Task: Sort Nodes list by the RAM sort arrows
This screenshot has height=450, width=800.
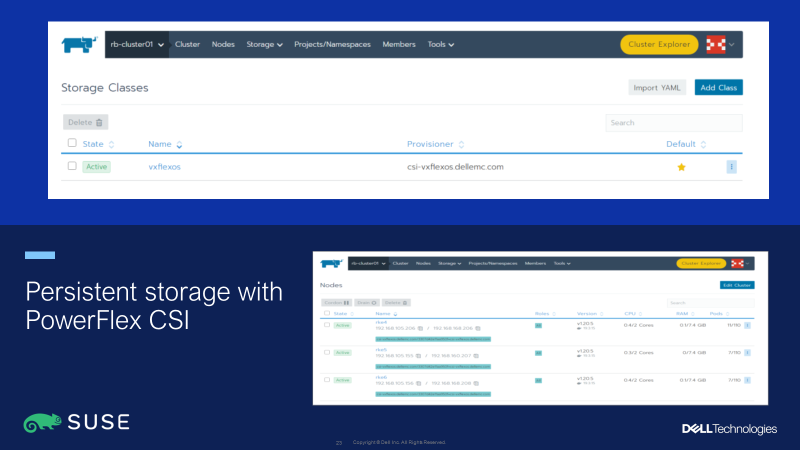Action: click(692, 314)
